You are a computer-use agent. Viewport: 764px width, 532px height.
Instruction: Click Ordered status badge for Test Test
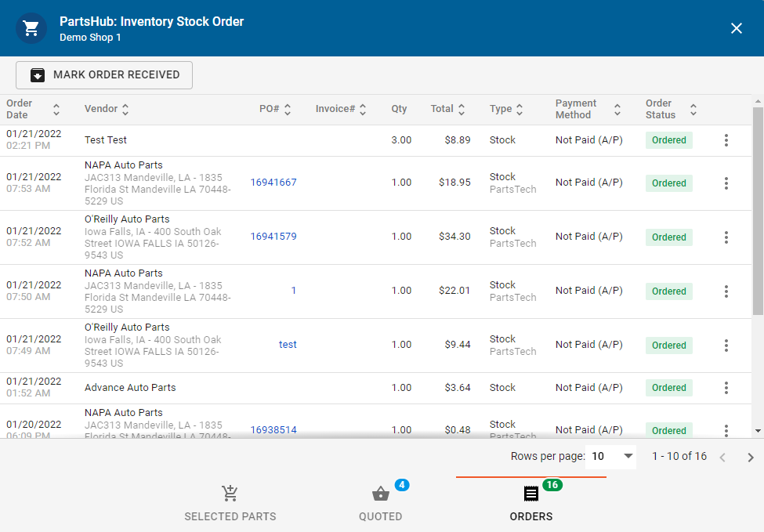(669, 140)
